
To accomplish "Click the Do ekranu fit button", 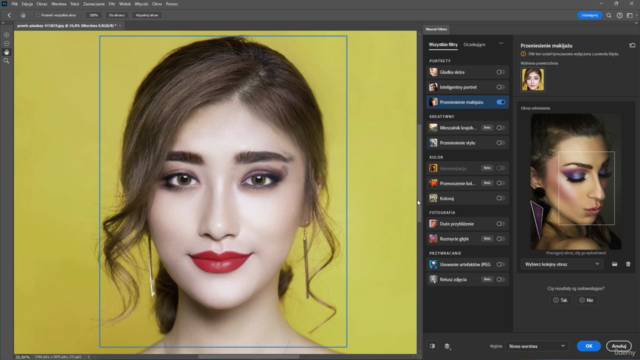I will pyautogui.click(x=117, y=15).
